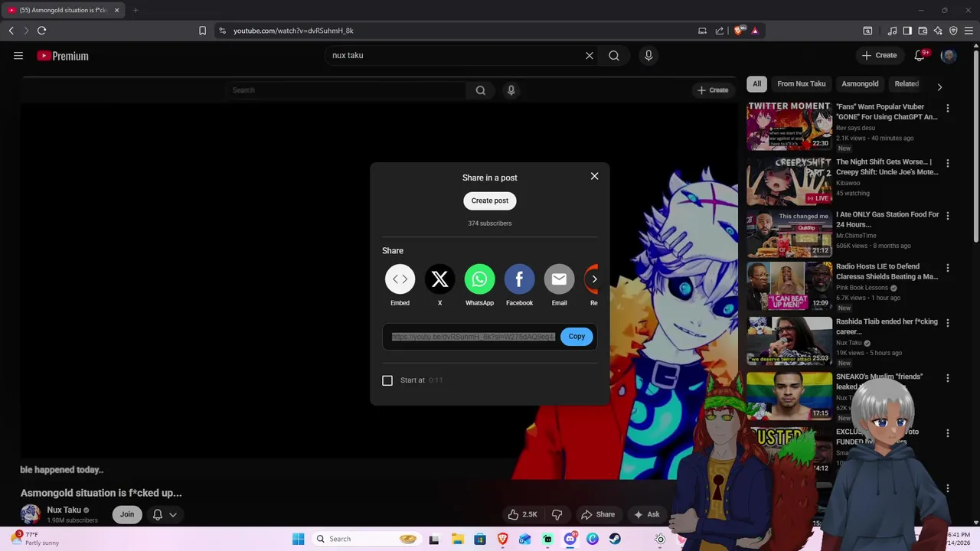The height and width of the screenshot is (551, 980).
Task: Open the account avatar menu
Action: coord(949,56)
